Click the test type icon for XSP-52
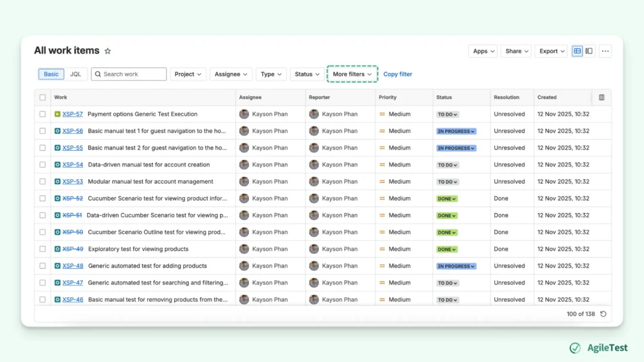This screenshot has height=362, width=644. coord(57,198)
